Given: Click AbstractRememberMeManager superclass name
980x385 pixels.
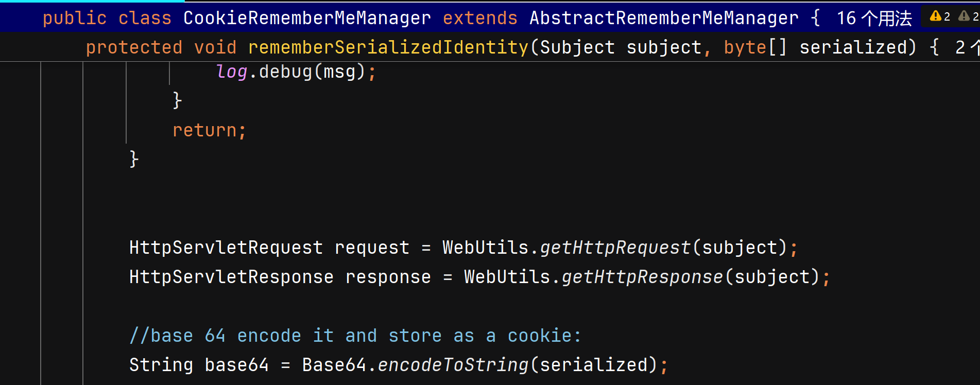Looking at the screenshot, I should 664,18.
